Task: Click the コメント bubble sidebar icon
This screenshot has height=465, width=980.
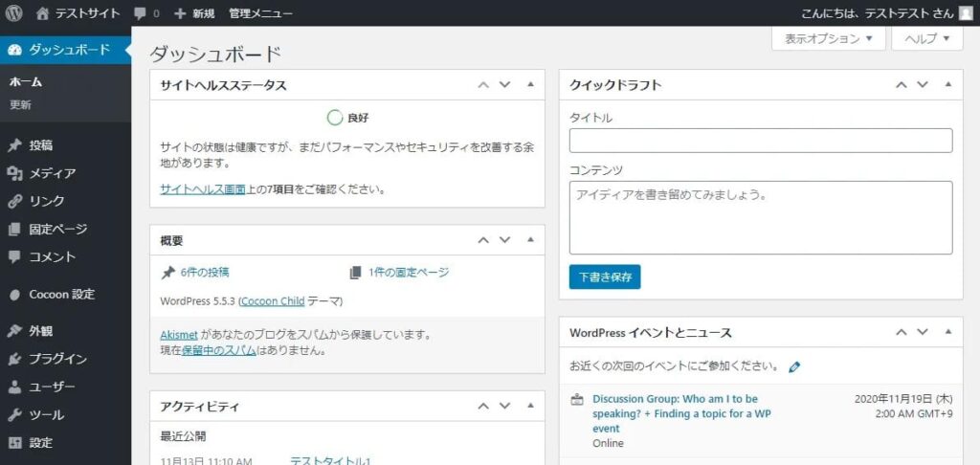Action: (x=15, y=256)
